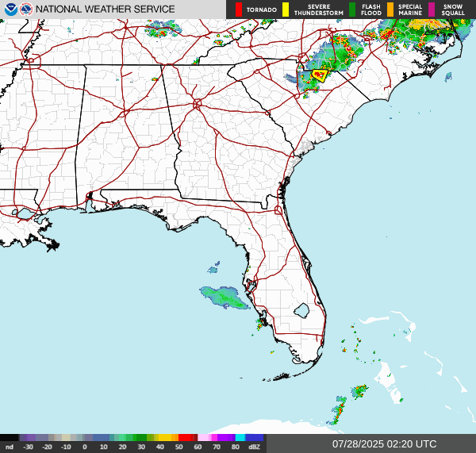Click the SPECIAL MARINE legend label
Viewport: 476px width, 453px height.
[410, 10]
